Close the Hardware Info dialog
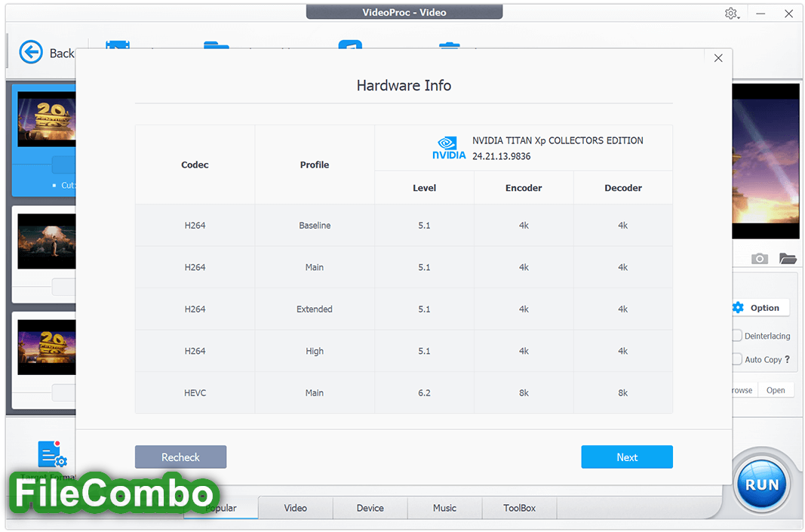Image resolution: width=805 pixels, height=532 pixels. [x=718, y=58]
